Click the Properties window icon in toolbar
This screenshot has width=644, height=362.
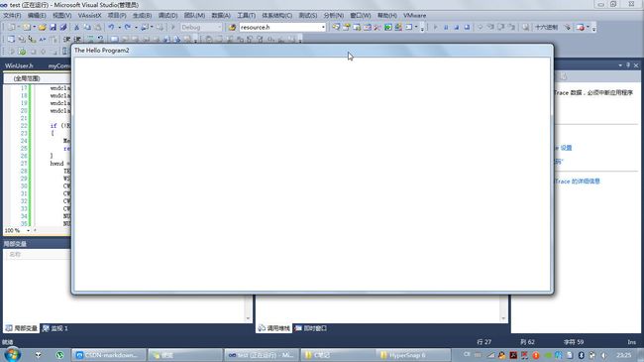tap(346, 27)
